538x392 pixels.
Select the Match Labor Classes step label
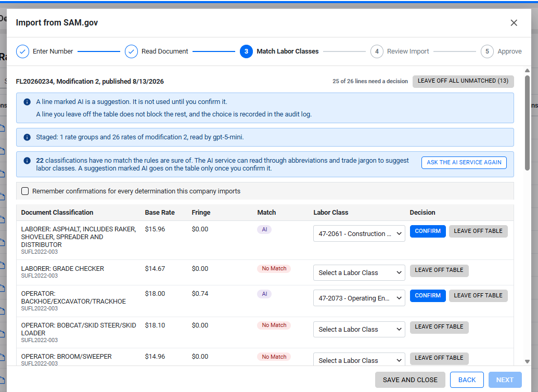pos(288,51)
